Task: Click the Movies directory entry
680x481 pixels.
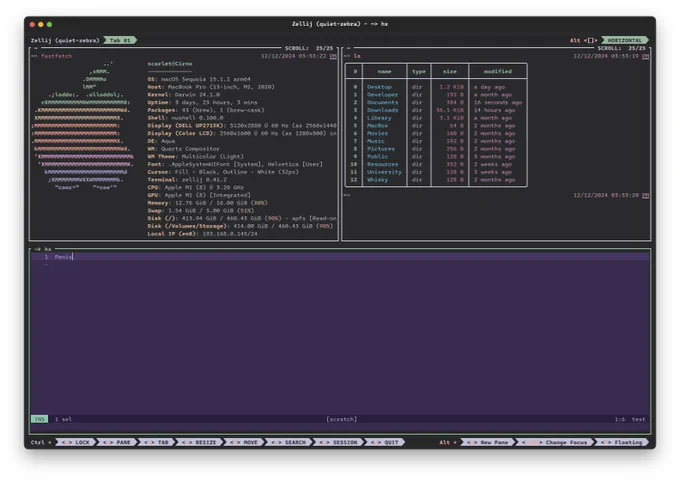Action: click(377, 134)
